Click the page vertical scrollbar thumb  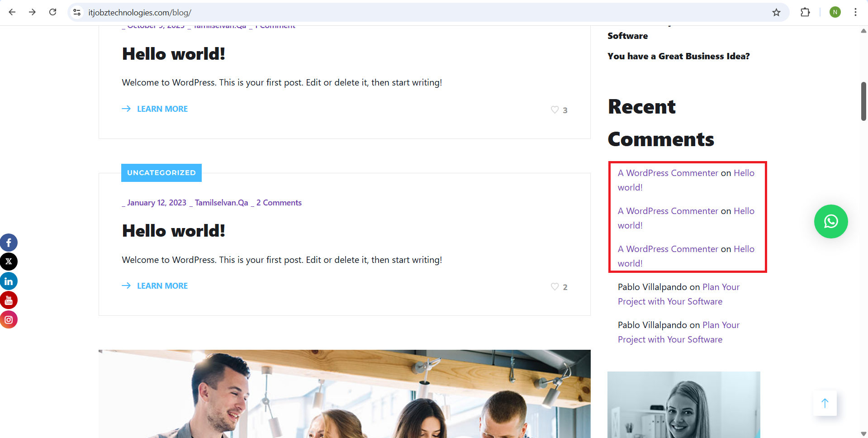[863, 101]
